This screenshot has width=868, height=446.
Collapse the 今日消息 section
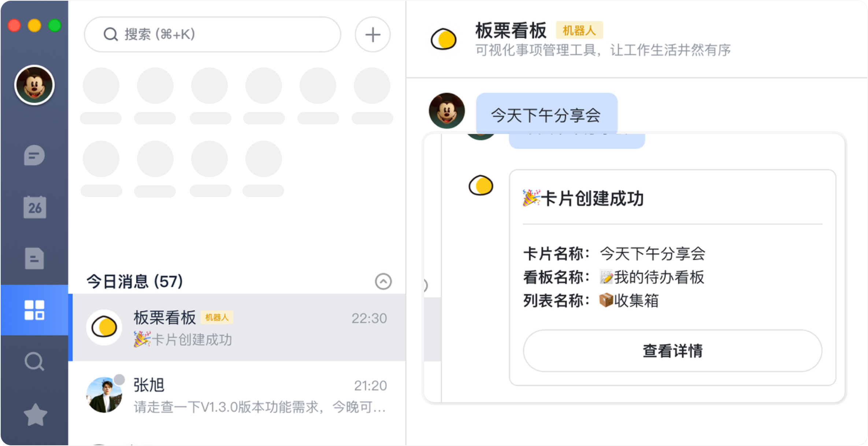[383, 282]
